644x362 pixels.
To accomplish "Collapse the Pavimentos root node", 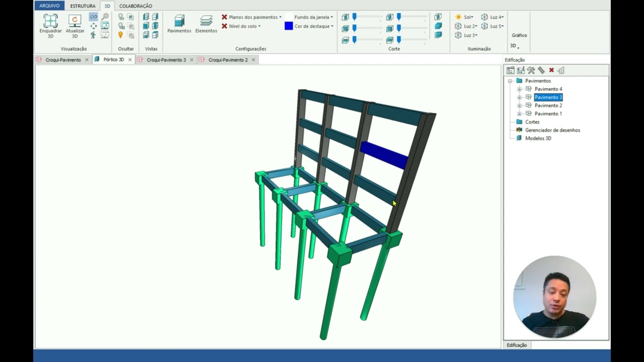I will click(510, 81).
